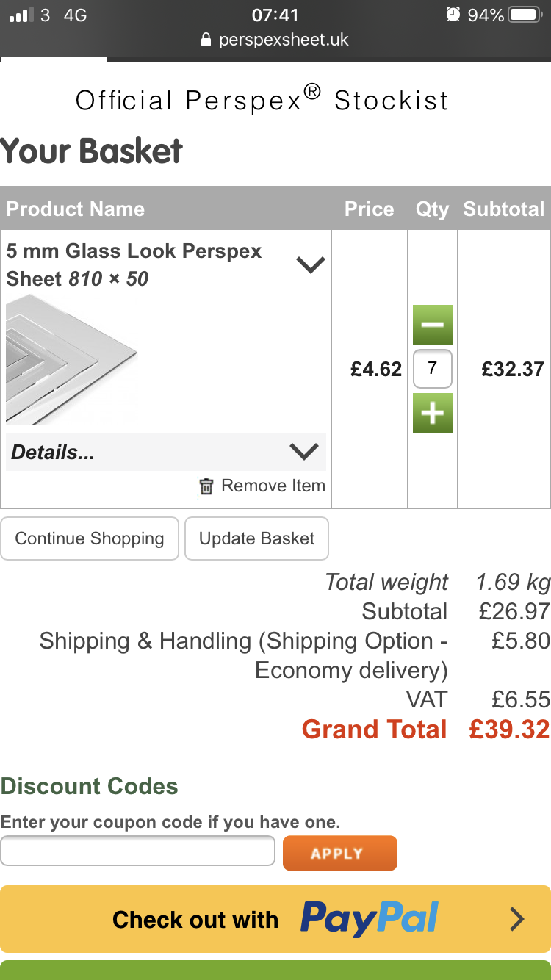Image resolution: width=551 pixels, height=980 pixels.
Task: Expand the product name chevron
Action: 310,264
